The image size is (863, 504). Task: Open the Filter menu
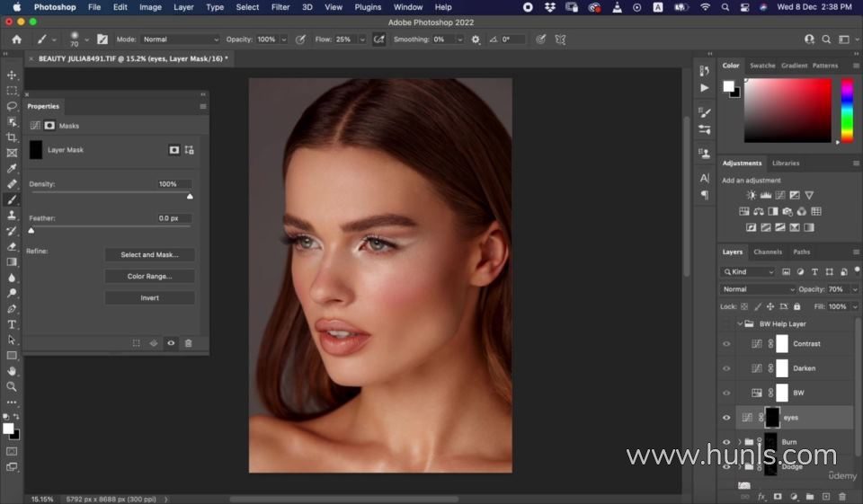tap(280, 7)
